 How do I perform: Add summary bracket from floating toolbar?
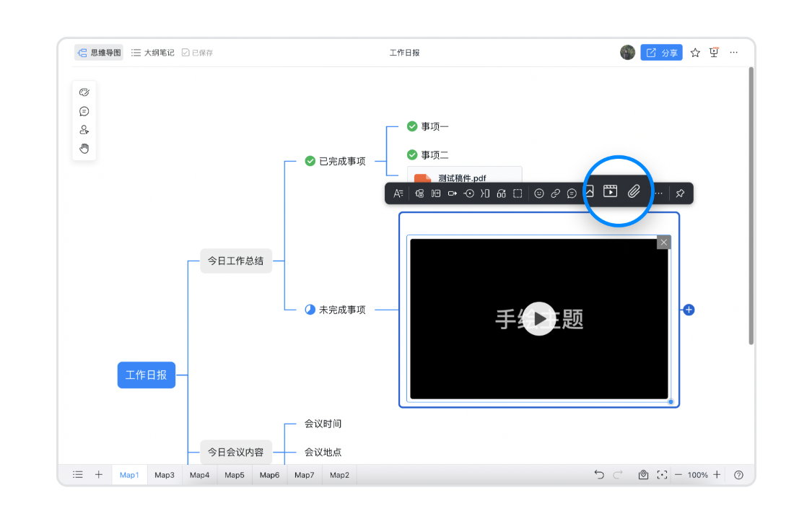click(x=485, y=193)
